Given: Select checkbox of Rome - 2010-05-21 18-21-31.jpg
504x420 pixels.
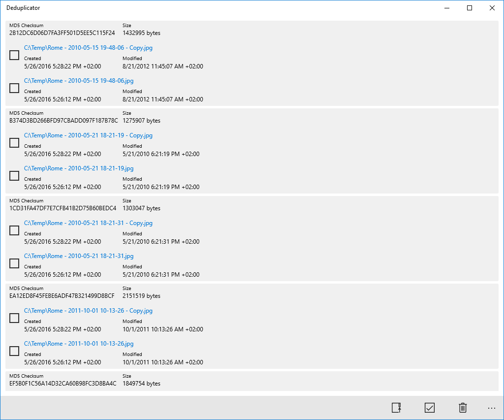Looking at the screenshot, I should pos(14,263).
